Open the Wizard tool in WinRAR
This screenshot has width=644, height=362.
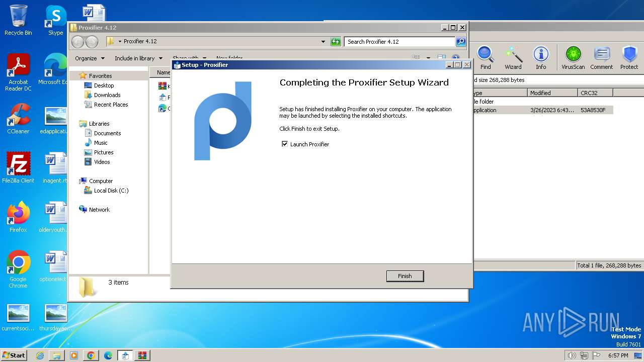coord(513,58)
